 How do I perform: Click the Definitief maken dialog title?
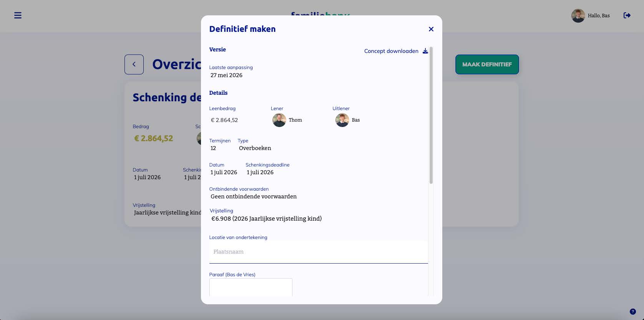[242, 29]
